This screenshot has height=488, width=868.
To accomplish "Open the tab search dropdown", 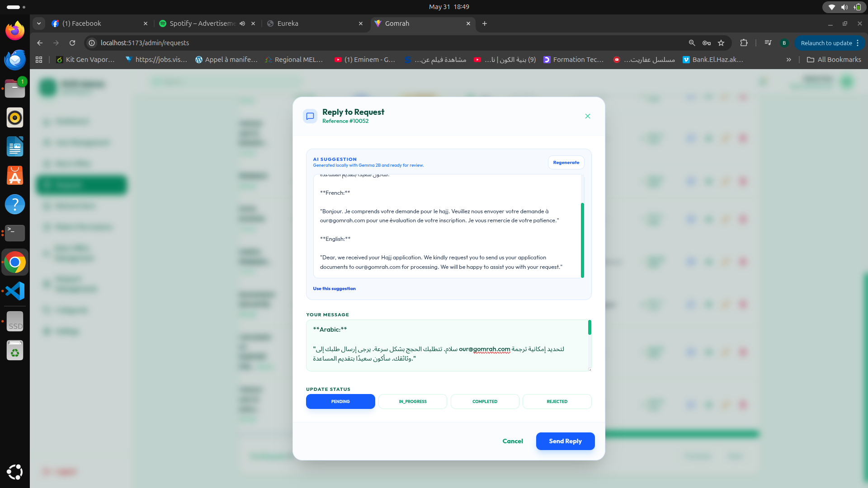I will [x=39, y=23].
